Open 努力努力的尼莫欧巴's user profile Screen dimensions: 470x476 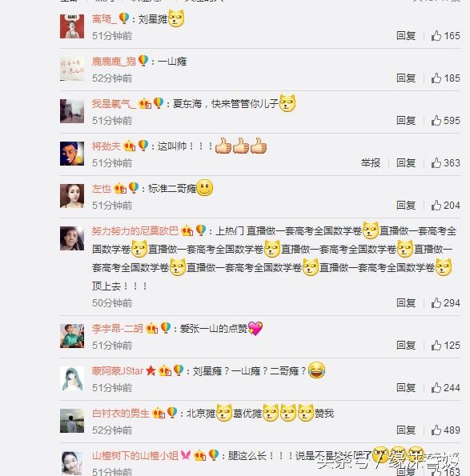click(x=135, y=231)
